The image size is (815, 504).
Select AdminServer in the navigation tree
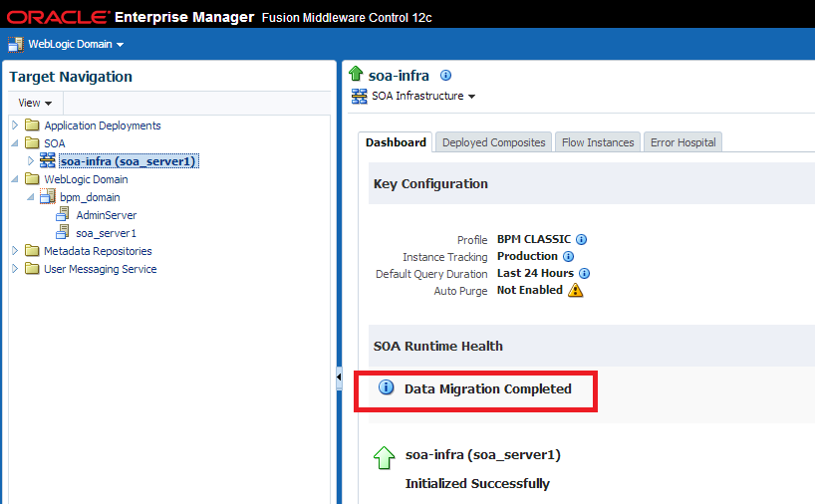click(x=106, y=215)
